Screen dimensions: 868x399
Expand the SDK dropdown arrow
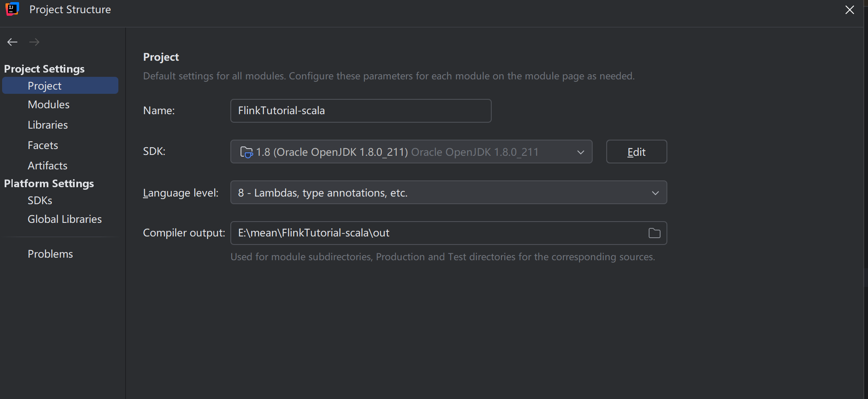click(x=580, y=152)
